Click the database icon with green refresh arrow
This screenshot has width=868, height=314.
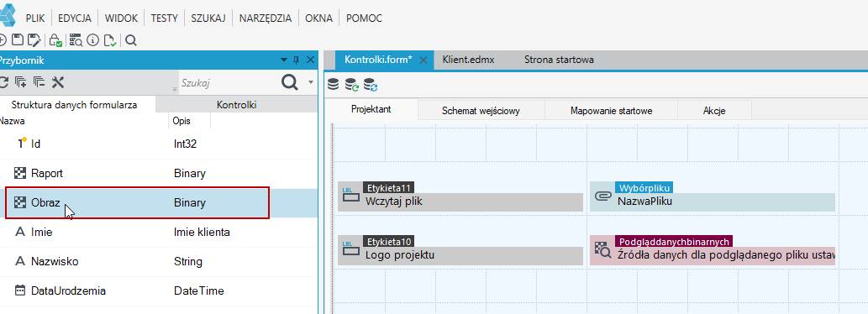tap(351, 85)
